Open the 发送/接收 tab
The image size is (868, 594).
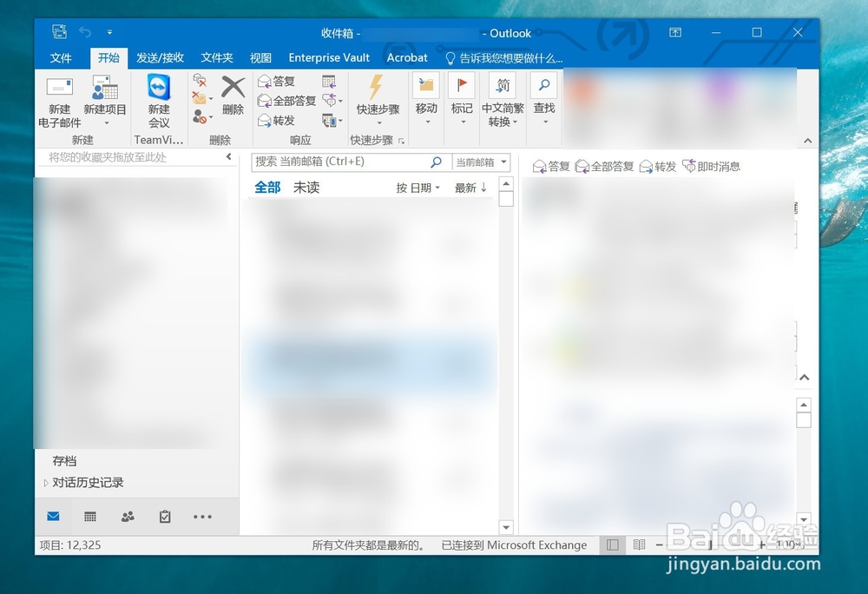click(x=160, y=57)
